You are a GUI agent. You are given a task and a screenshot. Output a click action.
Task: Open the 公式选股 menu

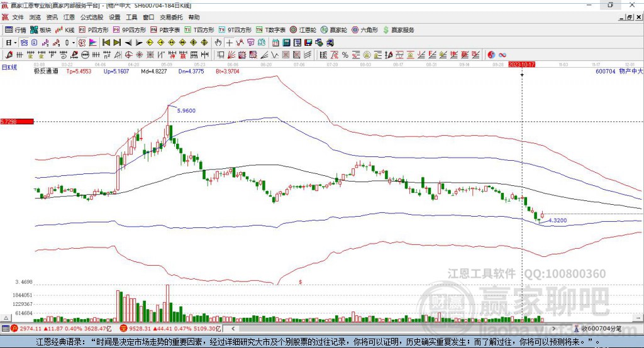pyautogui.click(x=92, y=17)
